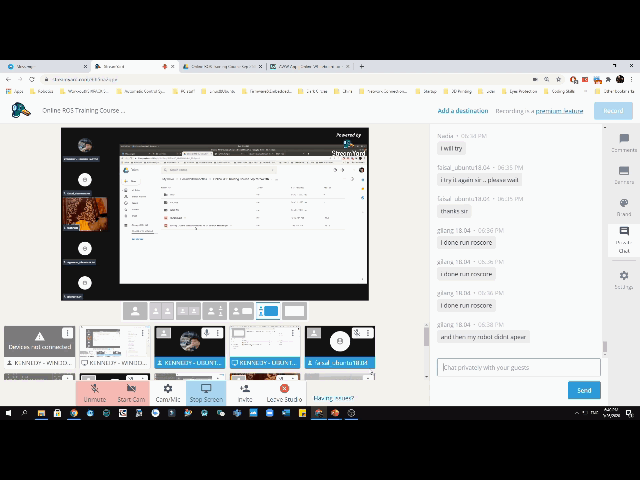Viewport: 640px width, 480px height.
Task: Mute the KENNEDY-UBUNT camera guest's microphone
Action: [x=207, y=333]
